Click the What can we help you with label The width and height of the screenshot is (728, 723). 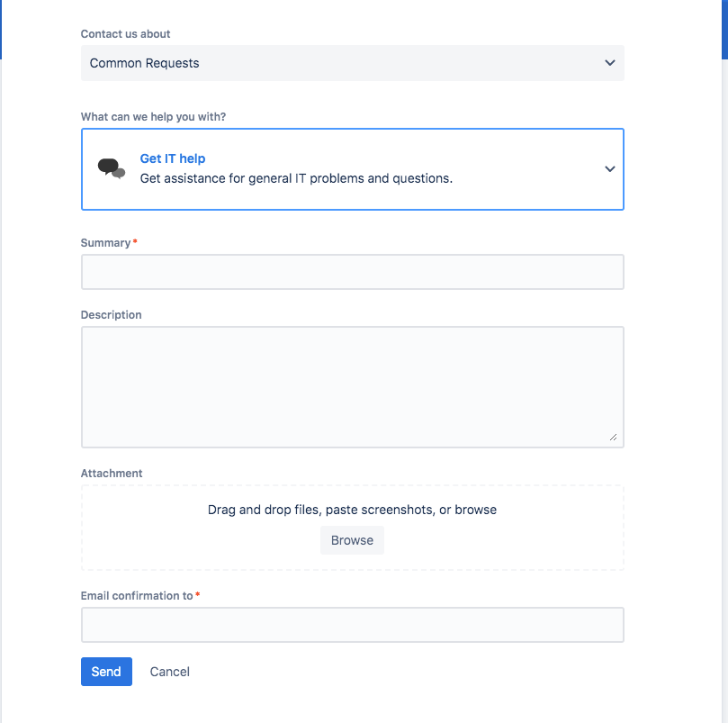tap(153, 117)
